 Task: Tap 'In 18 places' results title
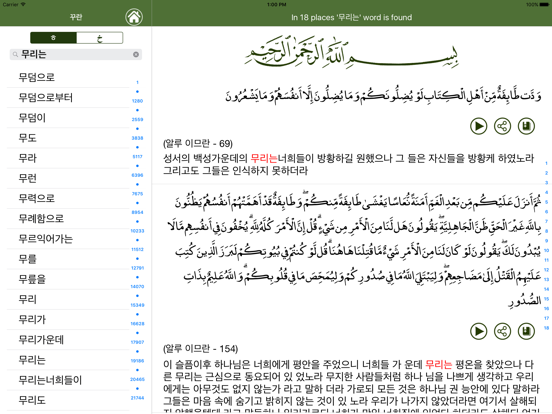(x=351, y=17)
